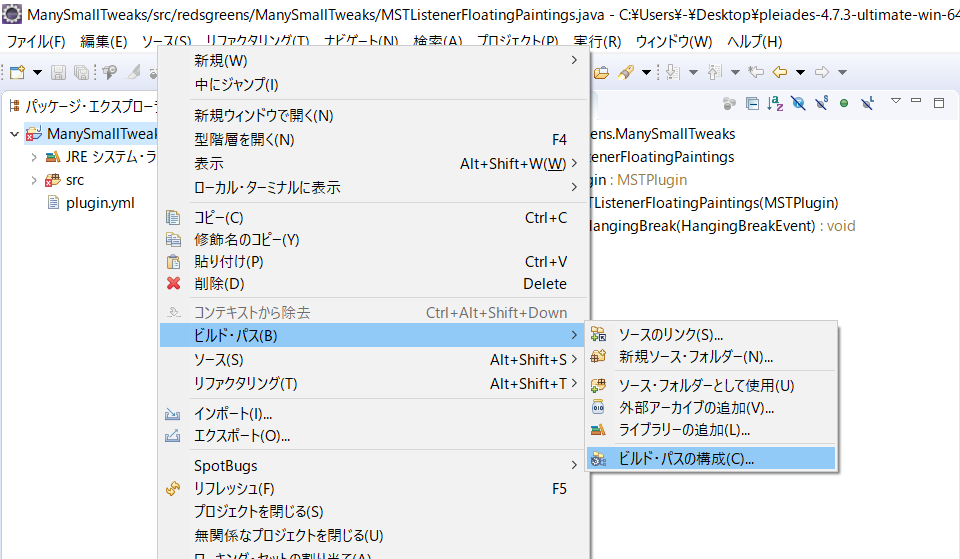Open the 実行(R) menu
Image resolution: width=960 pixels, height=559 pixels.
(x=597, y=42)
